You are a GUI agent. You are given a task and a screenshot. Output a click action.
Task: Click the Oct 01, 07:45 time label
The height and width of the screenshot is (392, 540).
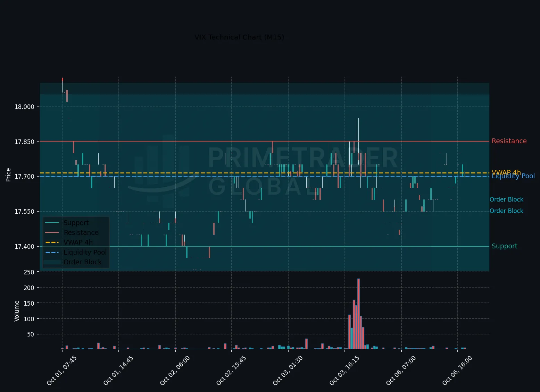coord(62,370)
